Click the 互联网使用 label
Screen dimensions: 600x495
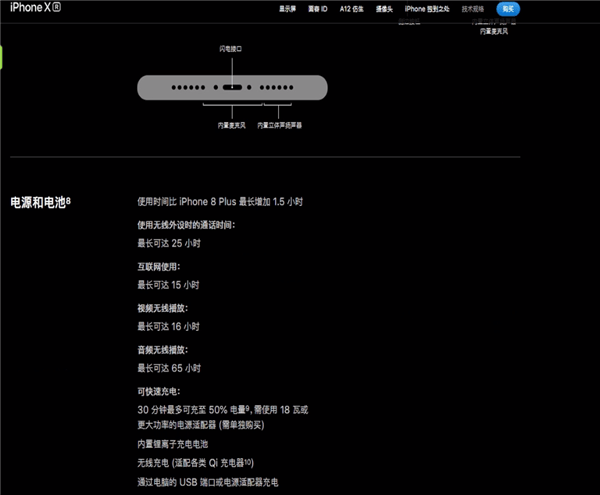pos(158,267)
